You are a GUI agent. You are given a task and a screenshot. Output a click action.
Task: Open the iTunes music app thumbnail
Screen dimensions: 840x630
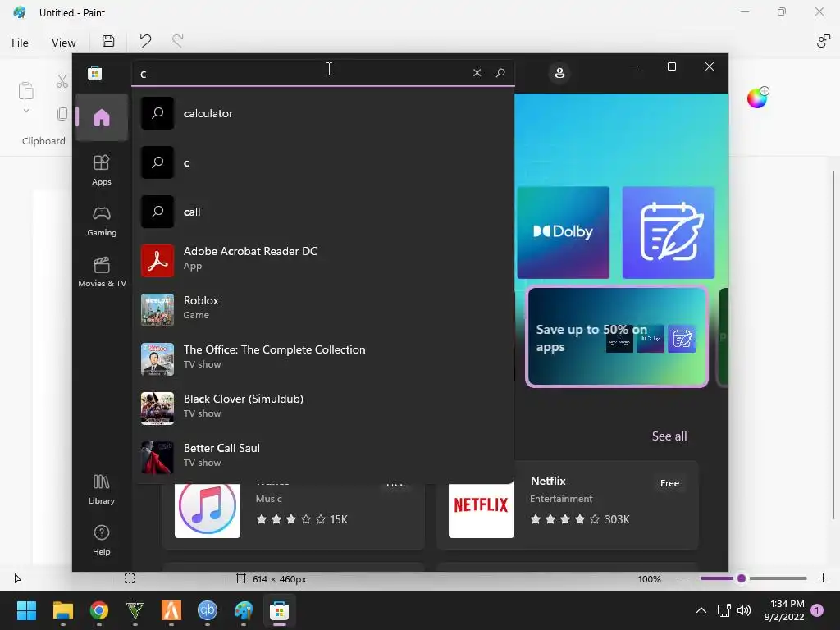click(x=208, y=509)
